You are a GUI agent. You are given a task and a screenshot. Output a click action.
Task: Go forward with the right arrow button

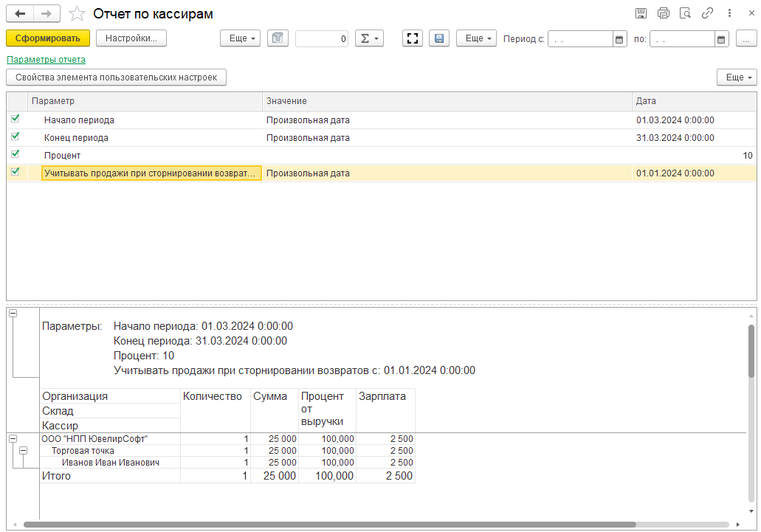coord(47,13)
